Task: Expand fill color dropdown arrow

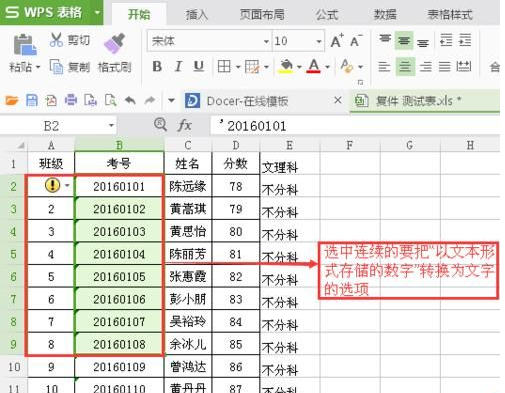Action: (299, 67)
